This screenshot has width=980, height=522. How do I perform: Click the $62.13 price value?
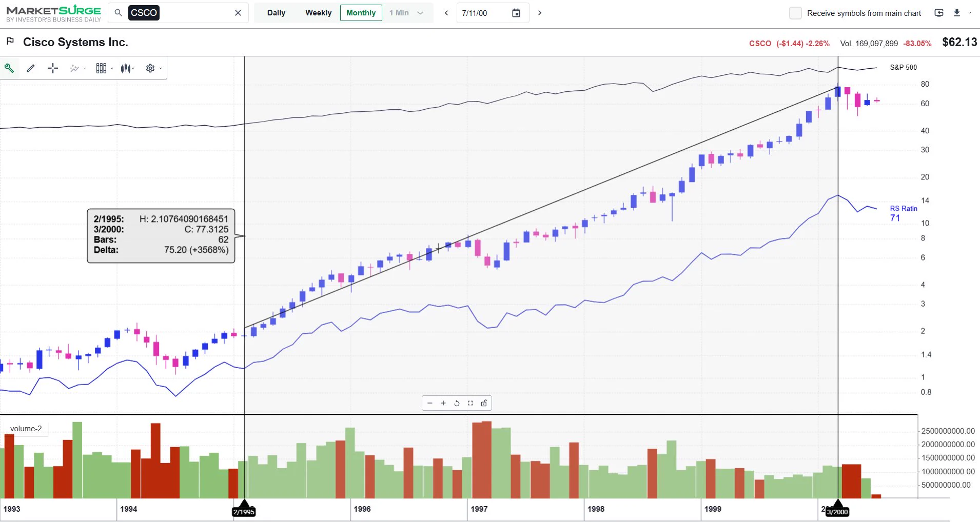tap(959, 42)
